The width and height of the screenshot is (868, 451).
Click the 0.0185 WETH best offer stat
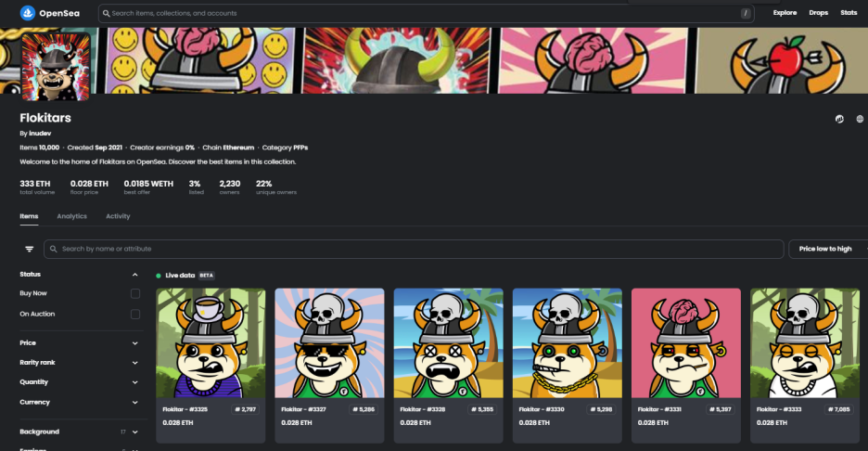(x=148, y=187)
